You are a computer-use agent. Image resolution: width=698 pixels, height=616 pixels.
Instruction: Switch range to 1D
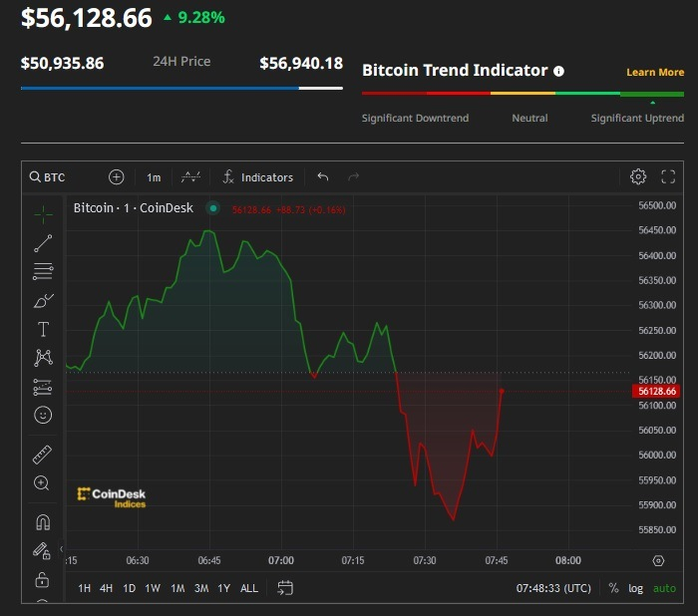[x=129, y=588]
